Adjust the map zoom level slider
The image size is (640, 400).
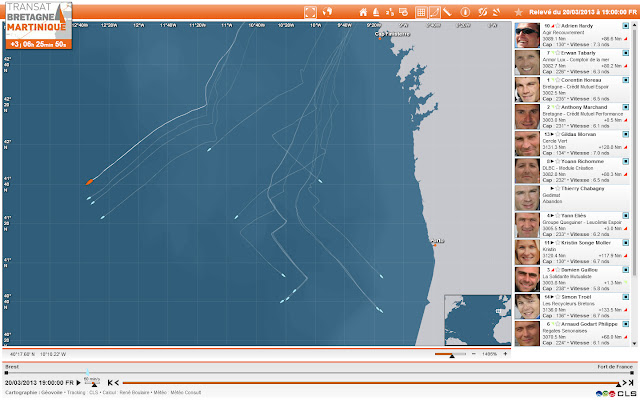tap(450, 354)
